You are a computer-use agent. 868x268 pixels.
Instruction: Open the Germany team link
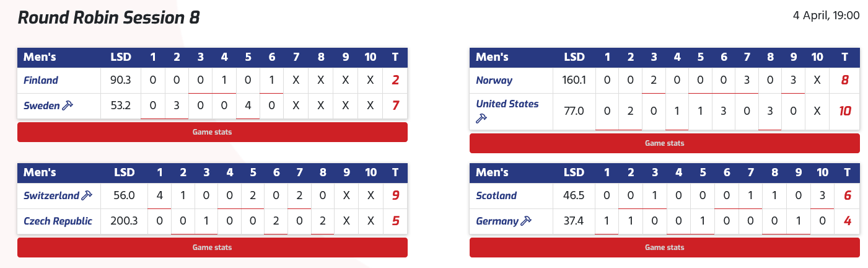[497, 221]
